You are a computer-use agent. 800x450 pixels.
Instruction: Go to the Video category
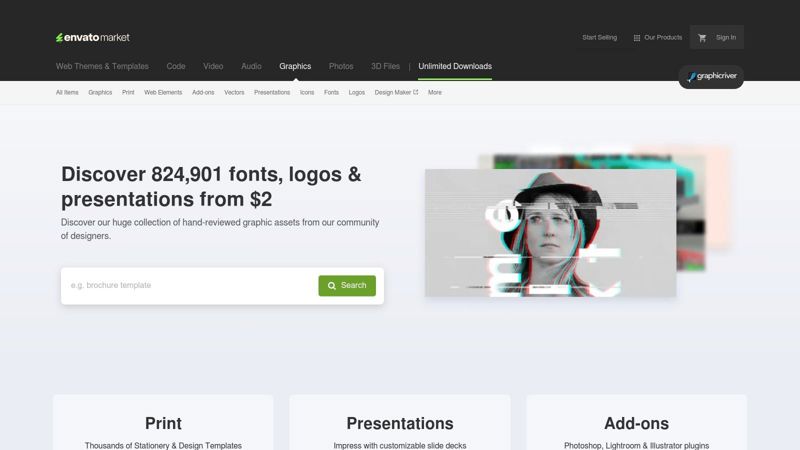tap(213, 66)
